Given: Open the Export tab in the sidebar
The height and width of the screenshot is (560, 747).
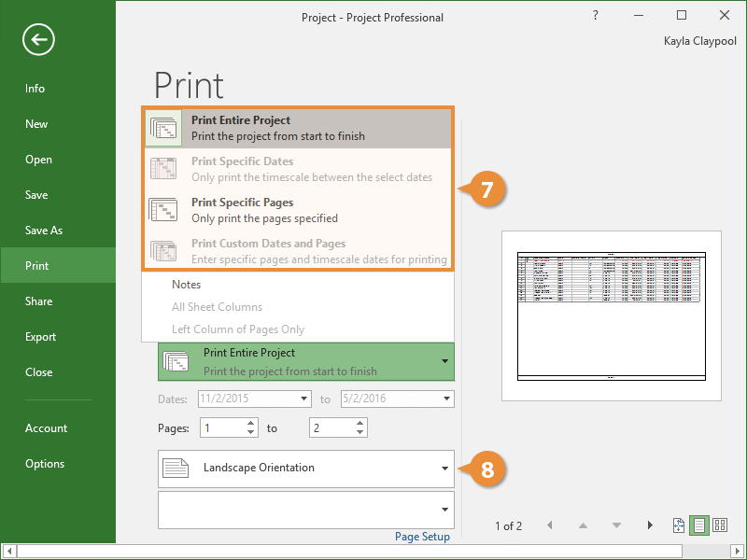Looking at the screenshot, I should pos(41,337).
